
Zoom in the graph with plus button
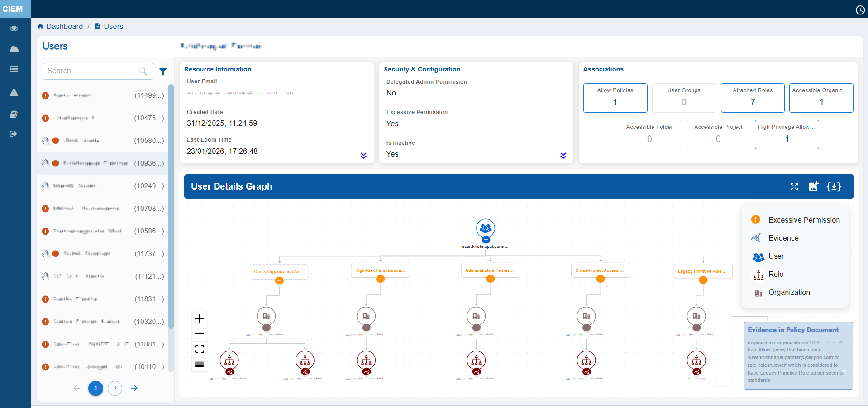(200, 318)
